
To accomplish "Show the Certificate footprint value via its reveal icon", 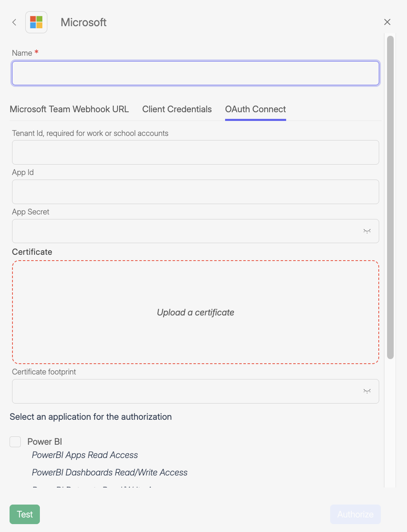I will tap(367, 391).
